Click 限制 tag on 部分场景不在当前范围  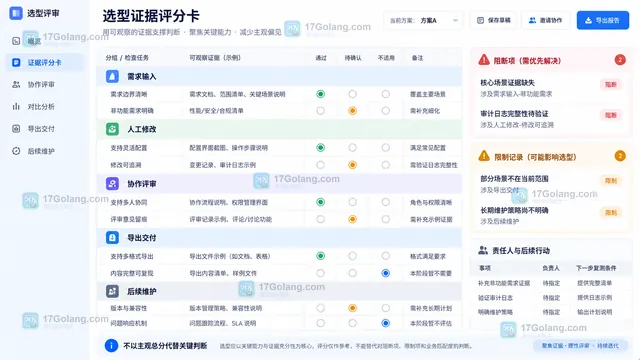611,180
